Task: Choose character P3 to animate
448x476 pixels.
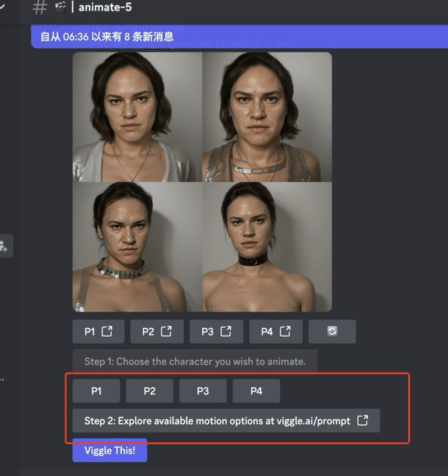Action: (x=203, y=391)
